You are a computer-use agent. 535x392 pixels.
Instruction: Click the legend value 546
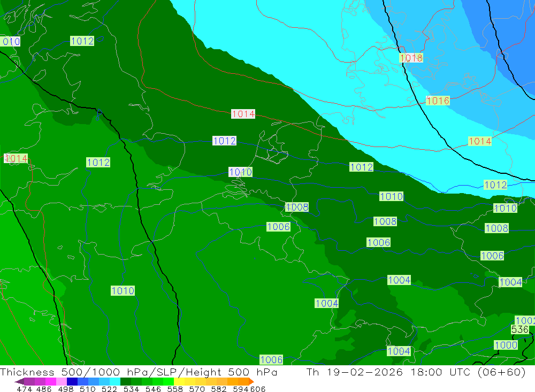coord(153,389)
